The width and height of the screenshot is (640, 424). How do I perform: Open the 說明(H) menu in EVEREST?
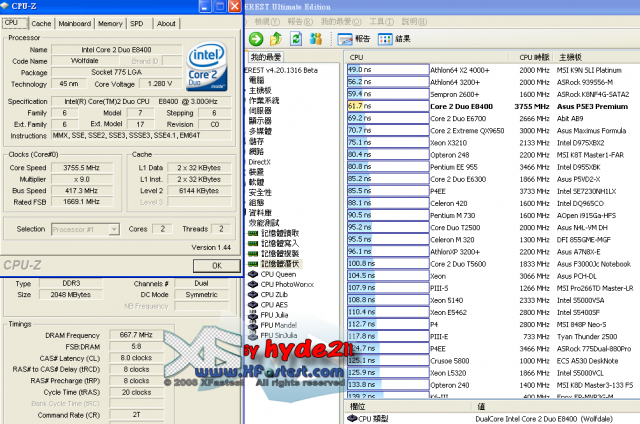pyautogui.click(x=414, y=21)
